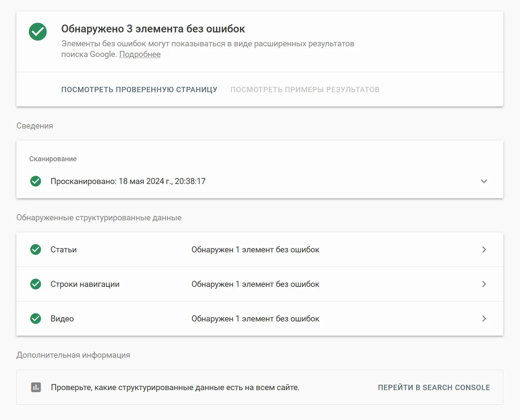This screenshot has width=520, height=420.
Task: Open Видео details via right arrow
Action: tap(484, 319)
